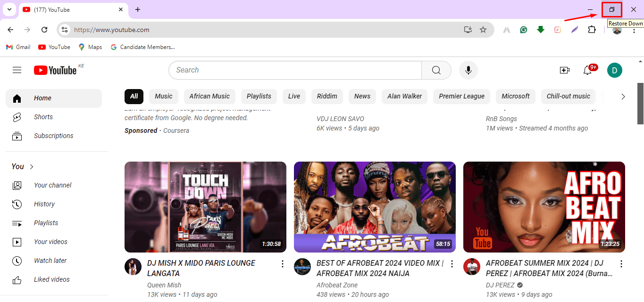The height and width of the screenshot is (302, 644).
Task: Open the Maps bookmark
Action: [x=90, y=47]
